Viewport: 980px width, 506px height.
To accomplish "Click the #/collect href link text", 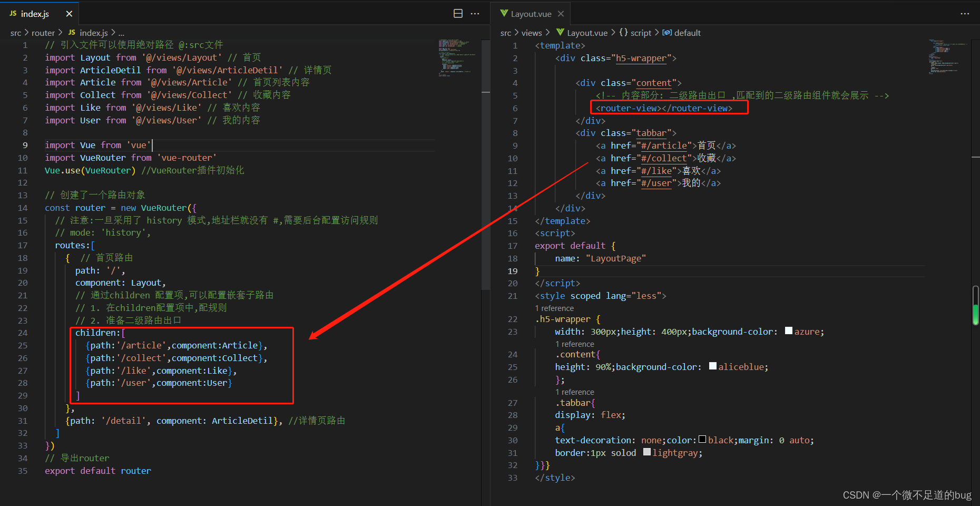I will pos(664,158).
